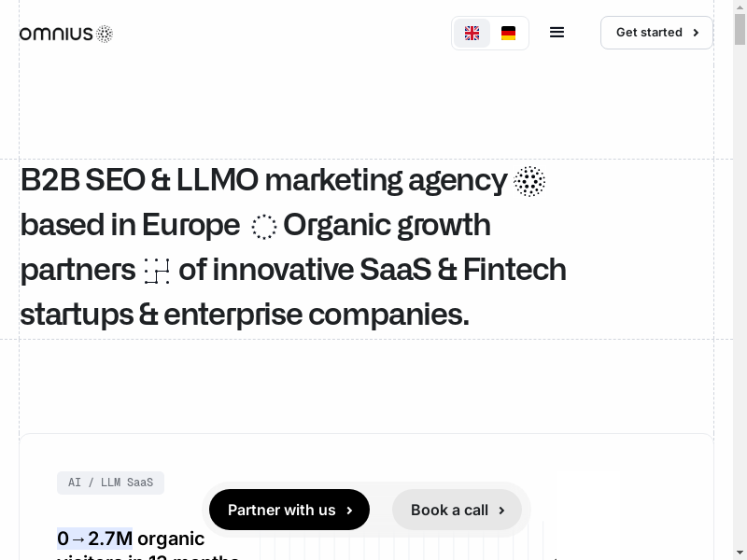747x560 pixels.
Task: Switch language to English via UK flag
Action: tap(472, 34)
